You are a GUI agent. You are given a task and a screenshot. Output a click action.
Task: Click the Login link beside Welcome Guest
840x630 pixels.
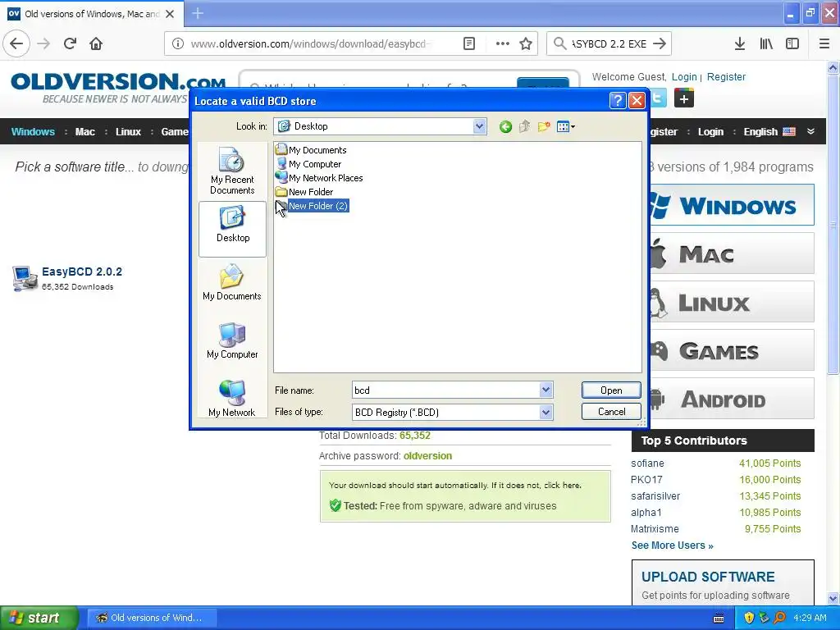coord(684,76)
